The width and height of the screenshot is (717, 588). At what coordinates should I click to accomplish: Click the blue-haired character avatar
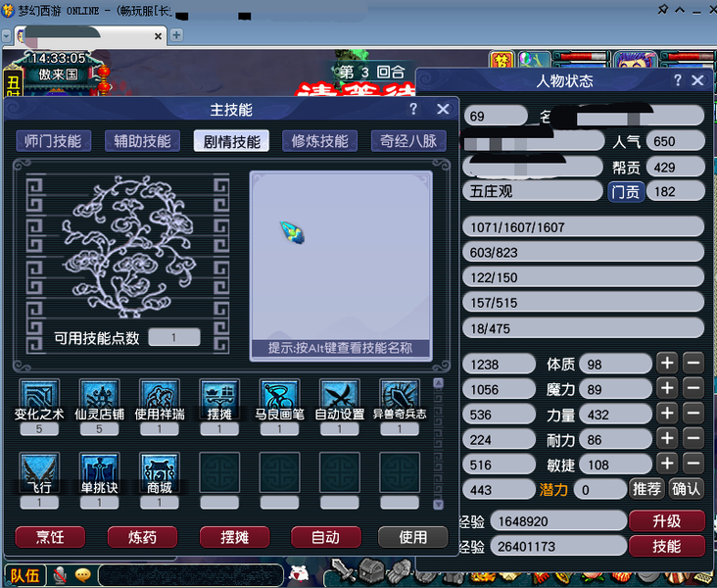[x=636, y=60]
